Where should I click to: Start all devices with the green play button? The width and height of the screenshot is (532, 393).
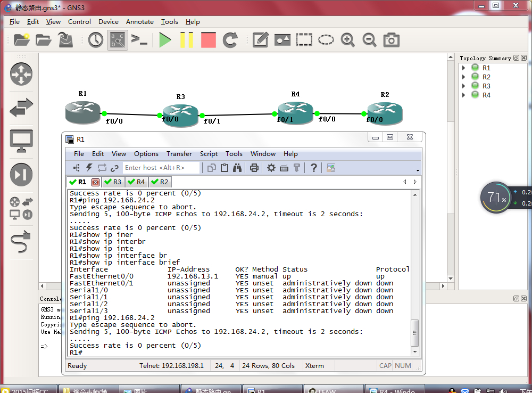click(165, 40)
